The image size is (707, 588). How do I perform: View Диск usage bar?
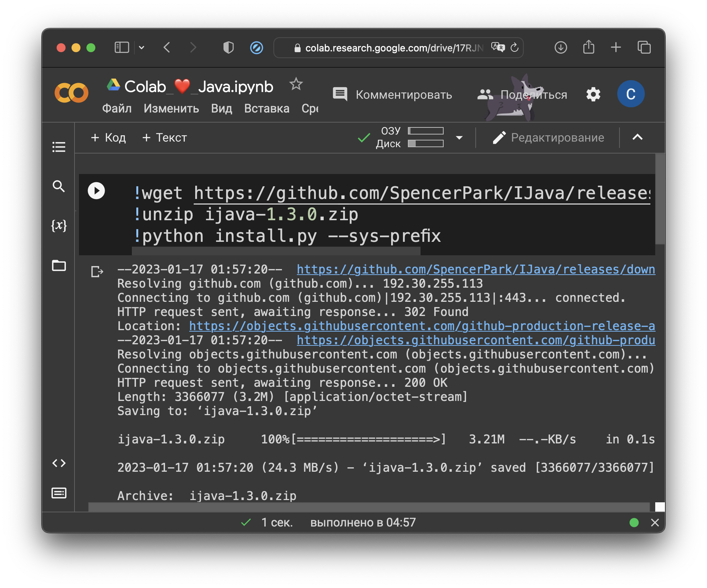426,143
